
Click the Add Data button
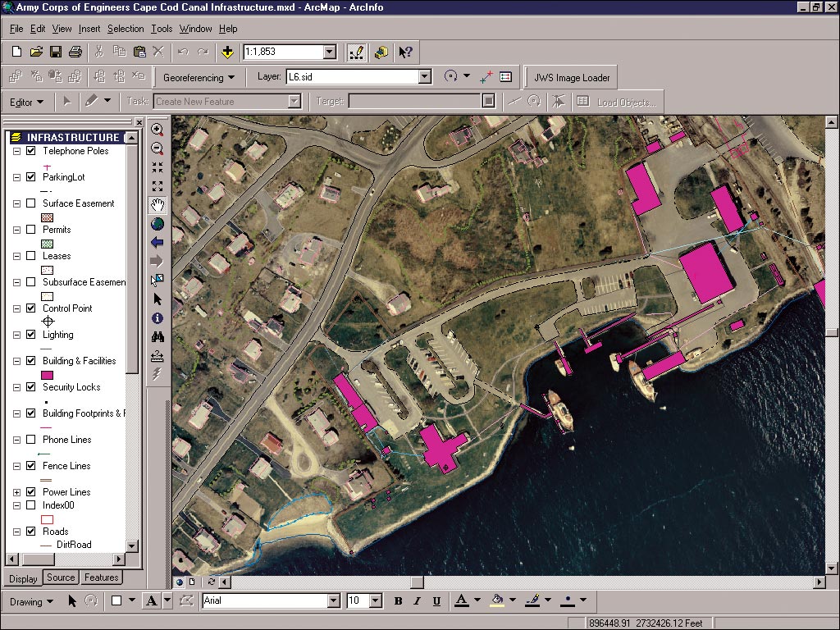pyautogui.click(x=228, y=52)
